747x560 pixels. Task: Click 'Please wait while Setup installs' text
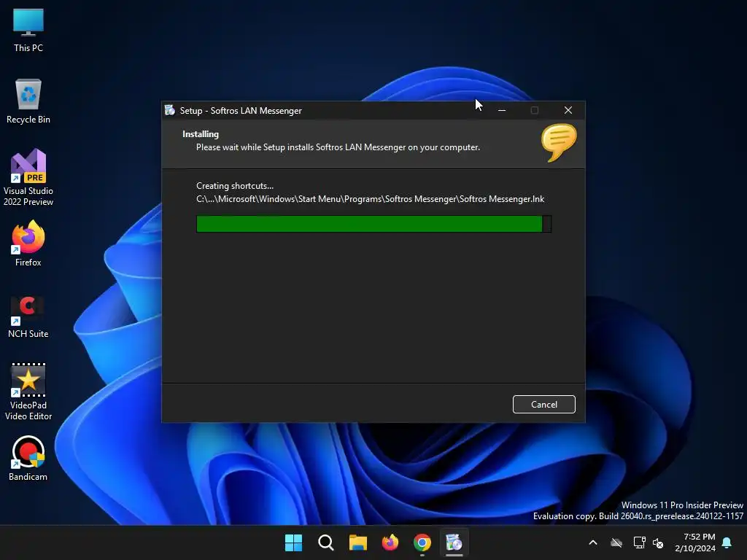tap(338, 147)
